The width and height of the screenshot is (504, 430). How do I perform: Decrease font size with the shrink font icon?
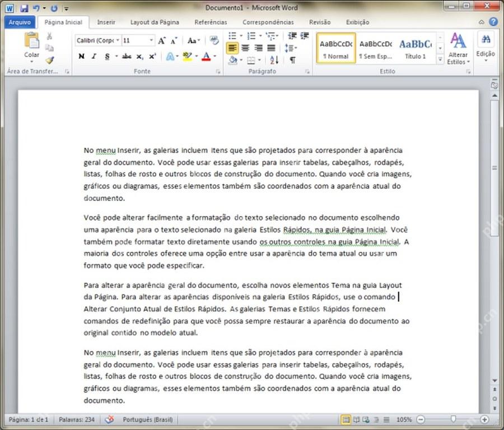174,40
